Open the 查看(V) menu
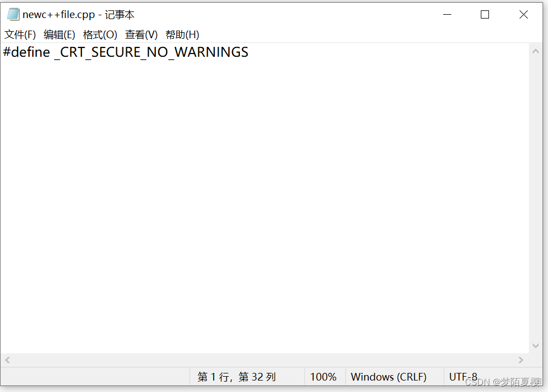The width and height of the screenshot is (548, 392). click(141, 34)
